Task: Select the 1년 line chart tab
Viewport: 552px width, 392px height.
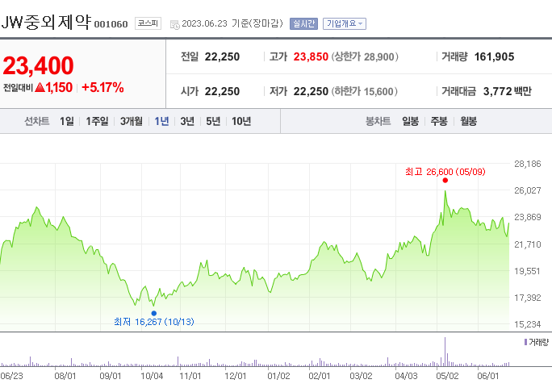Action: tap(161, 121)
